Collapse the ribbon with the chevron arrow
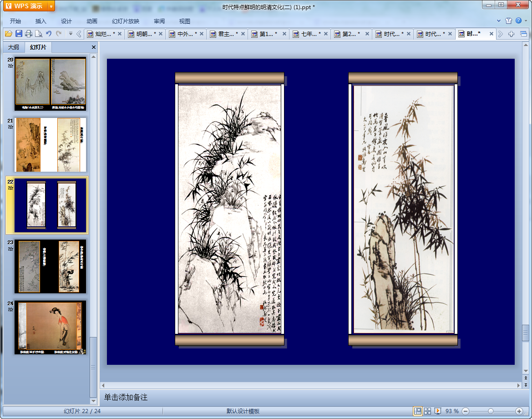Screen dimensions: 532x419 pyautogui.click(x=499, y=20)
